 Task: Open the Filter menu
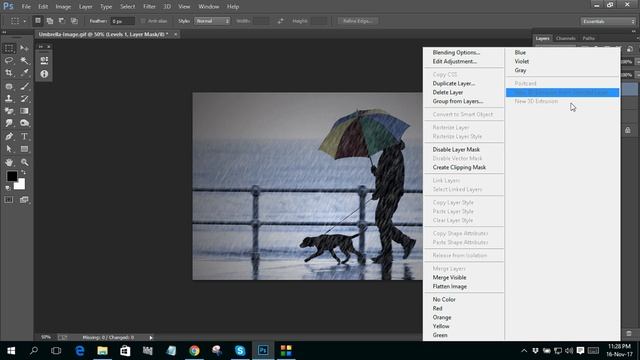[149, 7]
